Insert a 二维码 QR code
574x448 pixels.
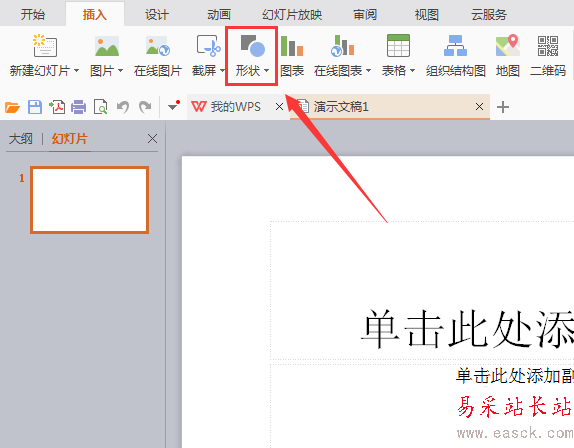click(x=548, y=56)
